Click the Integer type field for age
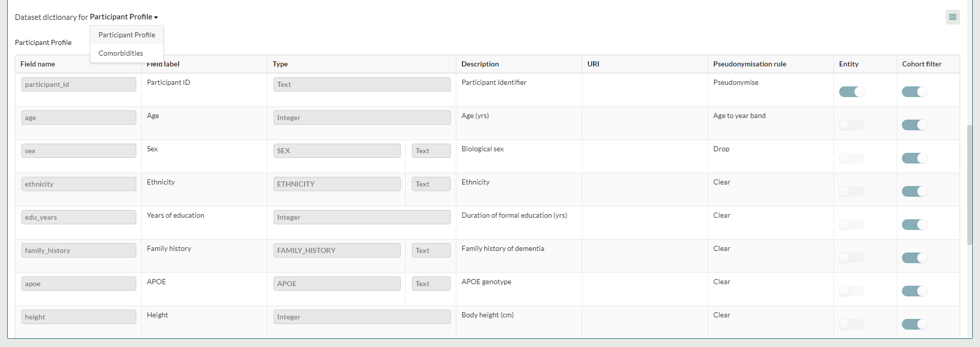980x347 pixels. (x=361, y=118)
